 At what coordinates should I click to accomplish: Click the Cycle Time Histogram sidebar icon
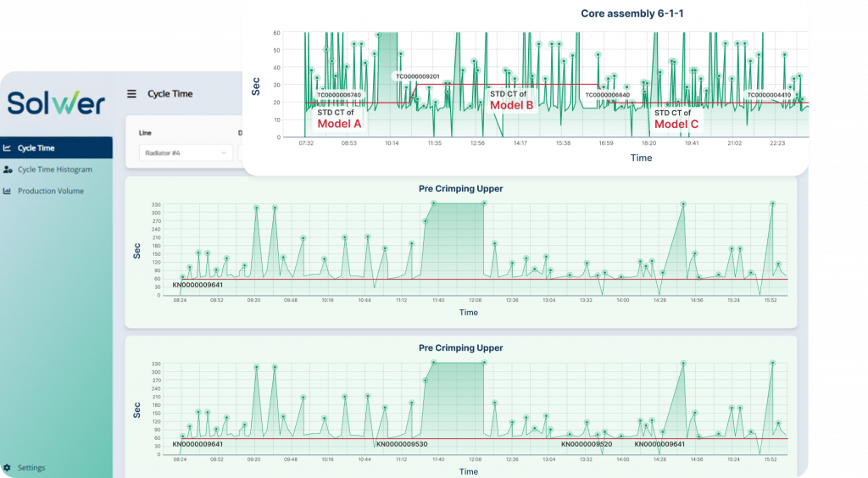8,170
